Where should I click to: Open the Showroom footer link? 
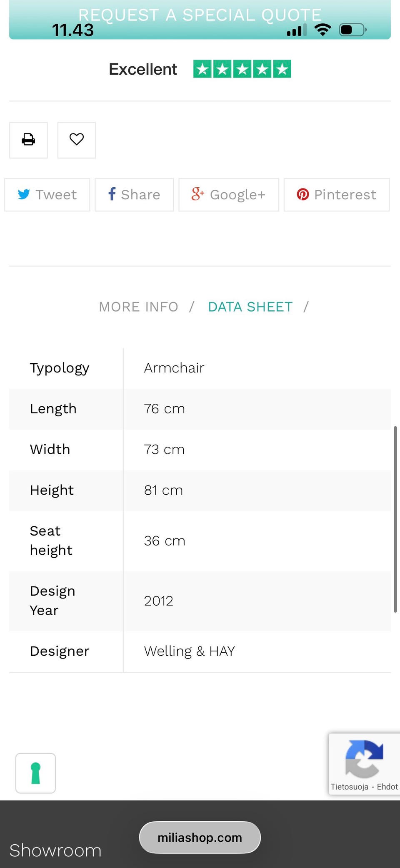click(55, 850)
